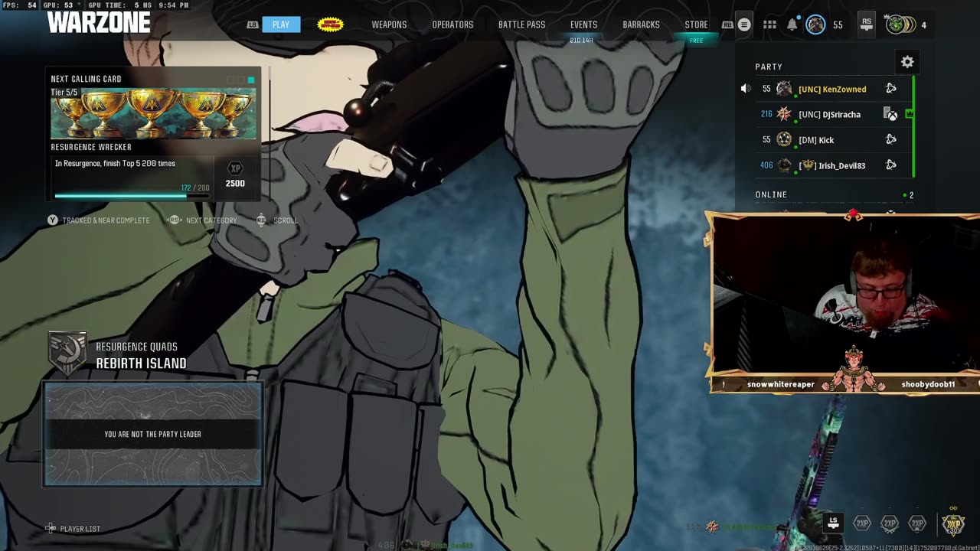The height and width of the screenshot is (551, 980).
Task: Click the gold XP boost badge
Action: click(952, 523)
